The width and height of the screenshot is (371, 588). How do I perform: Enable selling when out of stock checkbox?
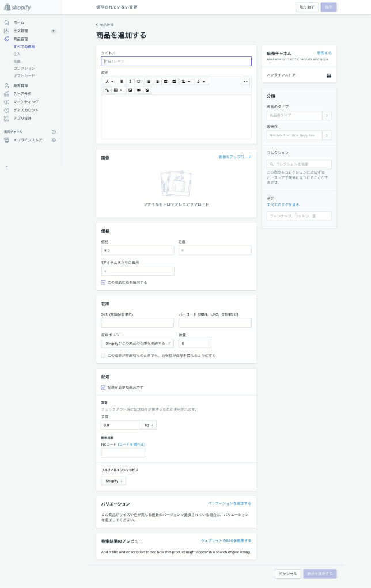pos(103,355)
